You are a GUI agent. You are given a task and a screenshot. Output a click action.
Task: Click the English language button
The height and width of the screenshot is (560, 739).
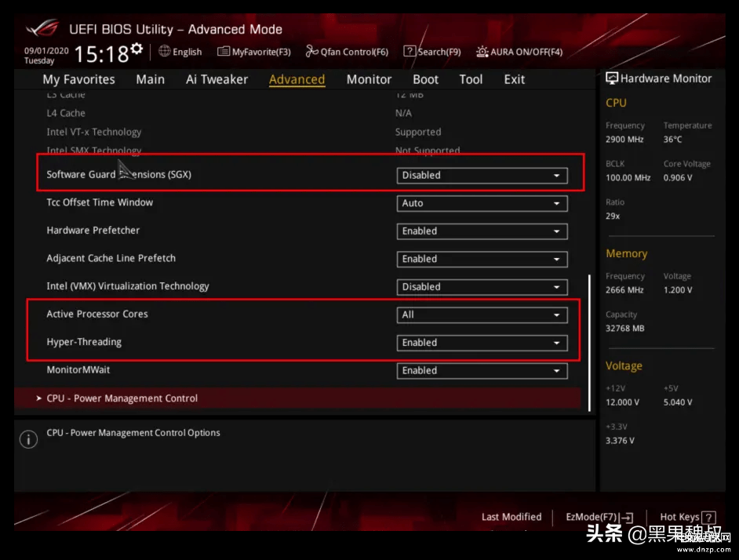point(187,52)
